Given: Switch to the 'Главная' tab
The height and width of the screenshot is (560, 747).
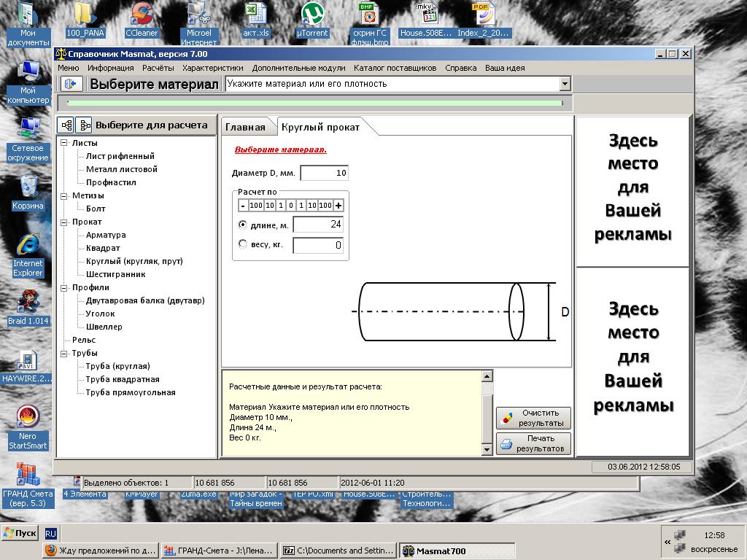Looking at the screenshot, I should coord(245,127).
